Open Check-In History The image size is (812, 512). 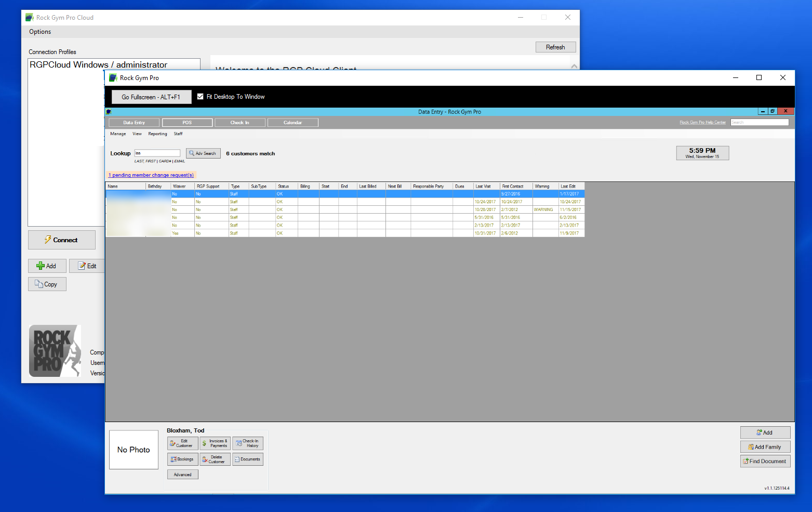pos(248,443)
